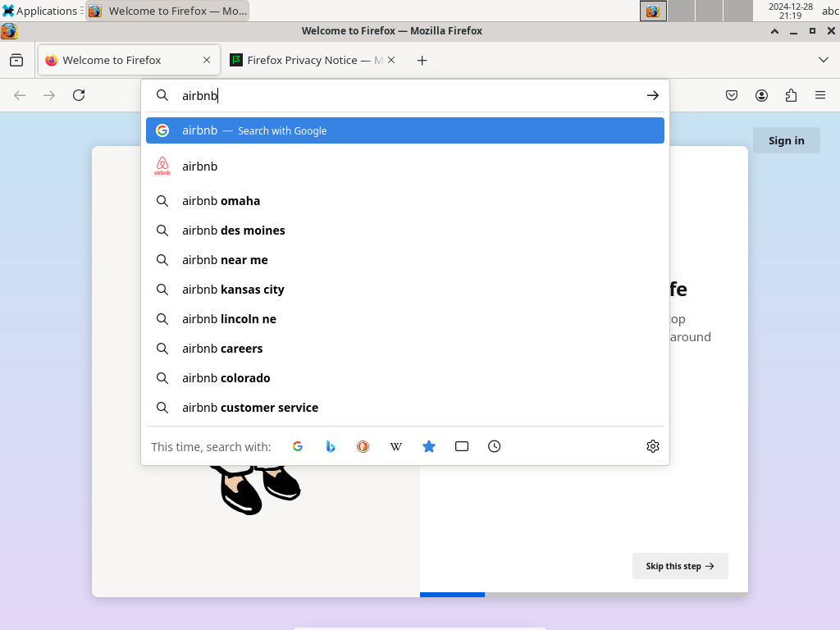
Task: Switch to the Welcome to Firefox tab
Action: (x=129, y=60)
